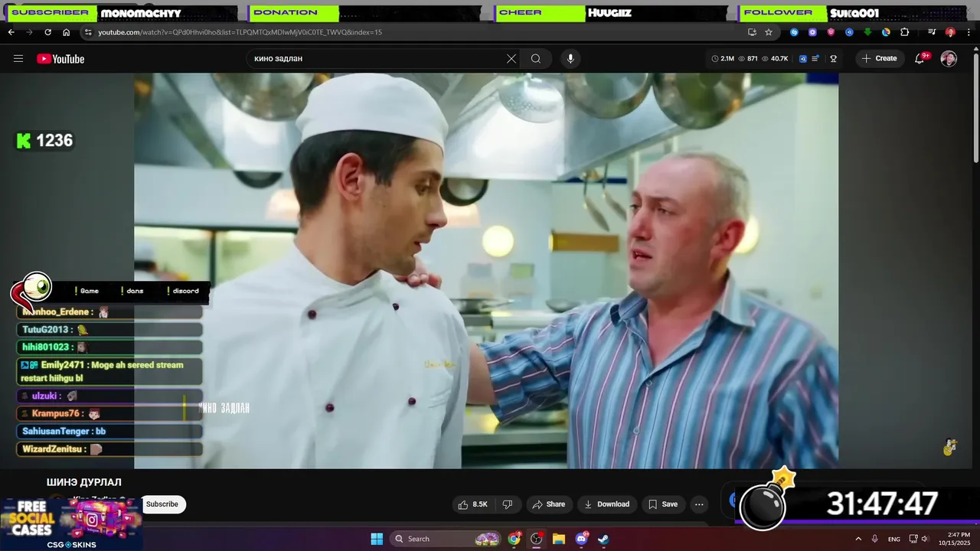
Task: Dislike the video
Action: coord(508,504)
